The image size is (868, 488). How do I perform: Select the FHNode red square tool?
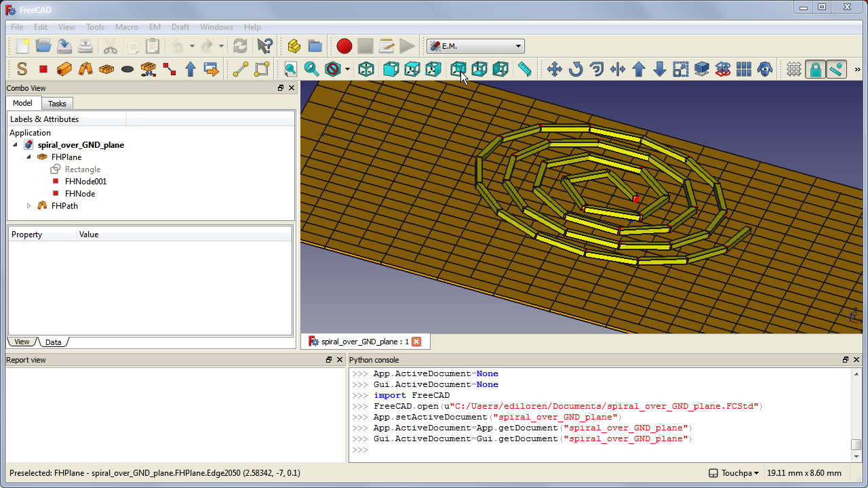point(43,69)
